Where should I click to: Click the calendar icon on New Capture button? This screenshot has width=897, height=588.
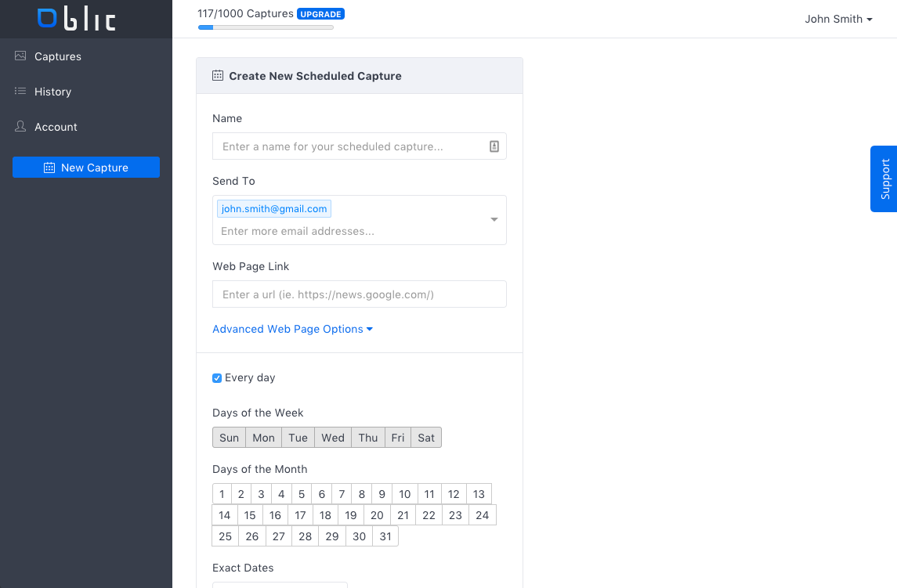(x=49, y=168)
